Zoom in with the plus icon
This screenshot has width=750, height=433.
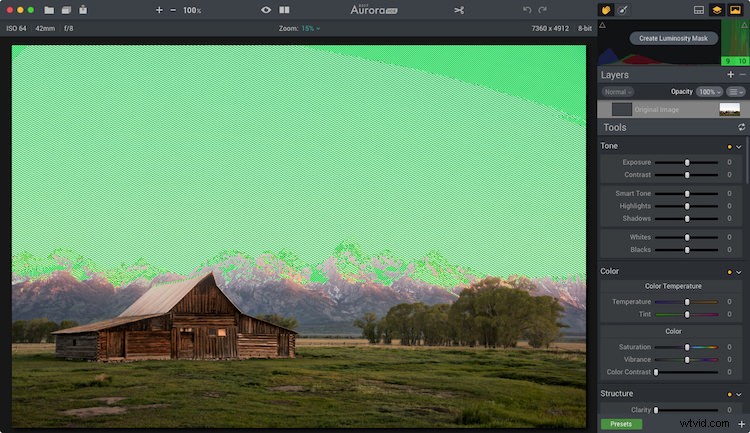pos(159,10)
